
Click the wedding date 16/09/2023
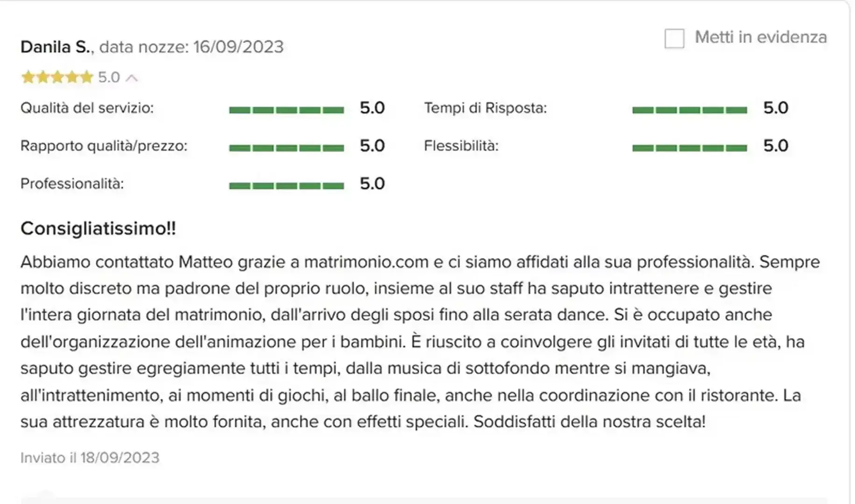238,47
